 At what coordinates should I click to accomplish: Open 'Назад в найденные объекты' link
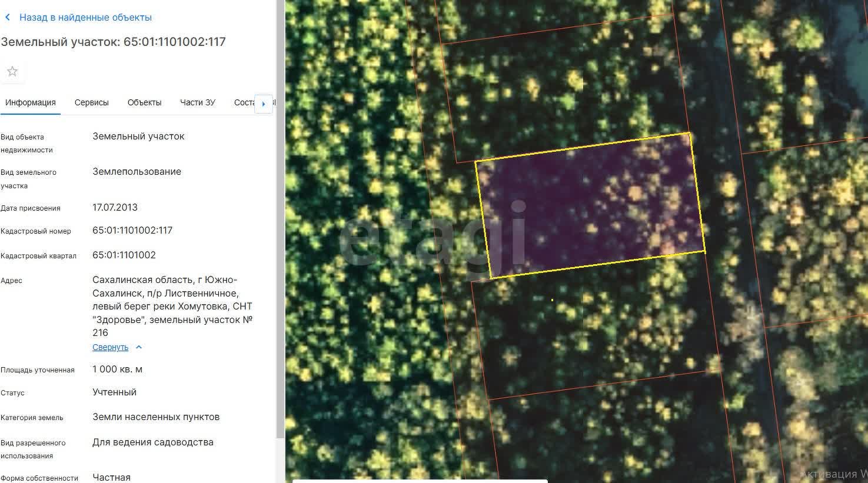click(85, 18)
